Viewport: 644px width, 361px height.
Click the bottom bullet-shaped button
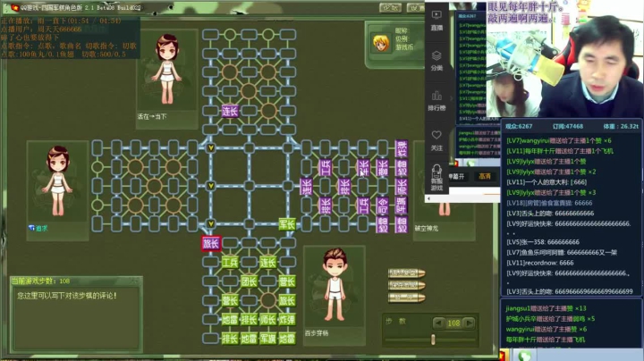click(x=407, y=298)
